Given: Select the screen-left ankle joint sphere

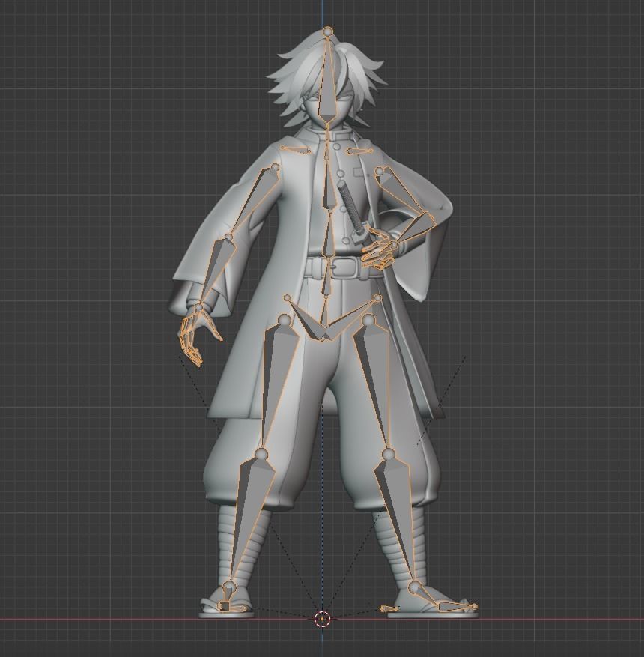Looking at the screenshot, I should click(x=228, y=587).
